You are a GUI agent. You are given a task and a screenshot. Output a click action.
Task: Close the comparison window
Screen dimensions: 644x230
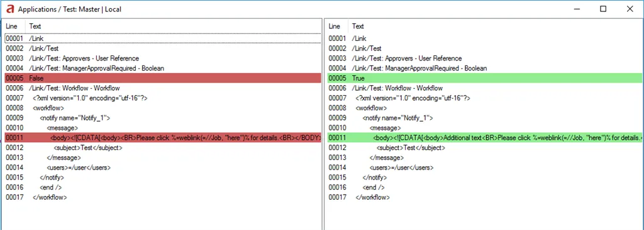(630, 9)
